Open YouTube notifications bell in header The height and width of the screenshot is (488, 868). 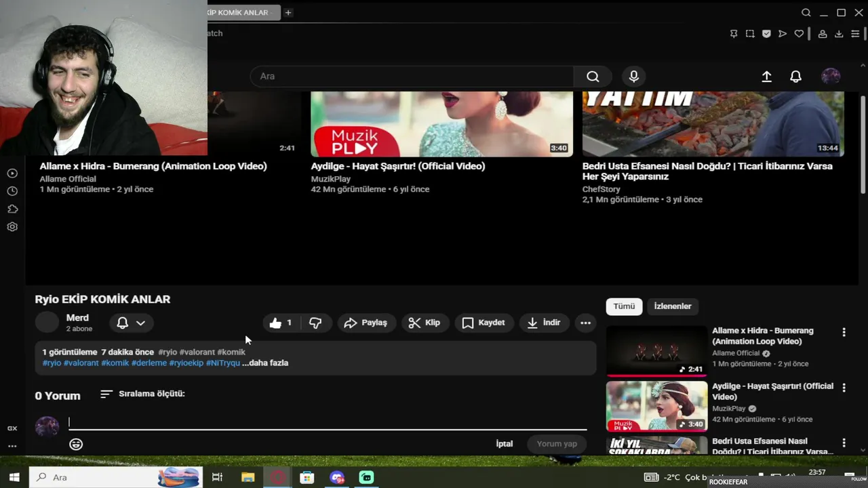pos(796,77)
